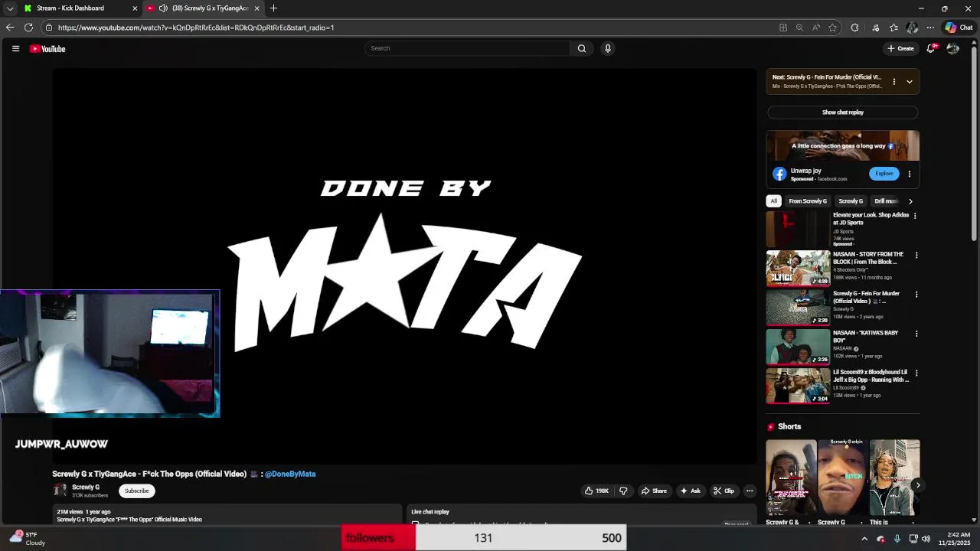Share the video using the Share button

pyautogui.click(x=654, y=491)
